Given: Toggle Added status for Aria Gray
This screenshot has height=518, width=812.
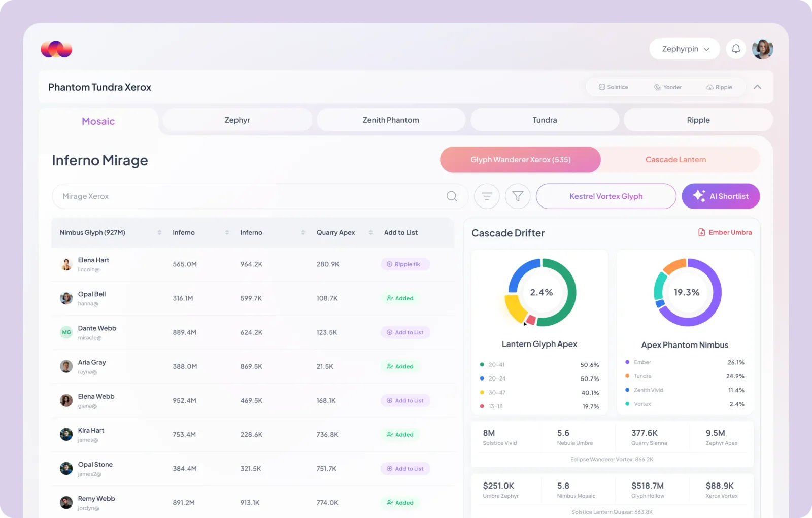Looking at the screenshot, I should pos(400,366).
